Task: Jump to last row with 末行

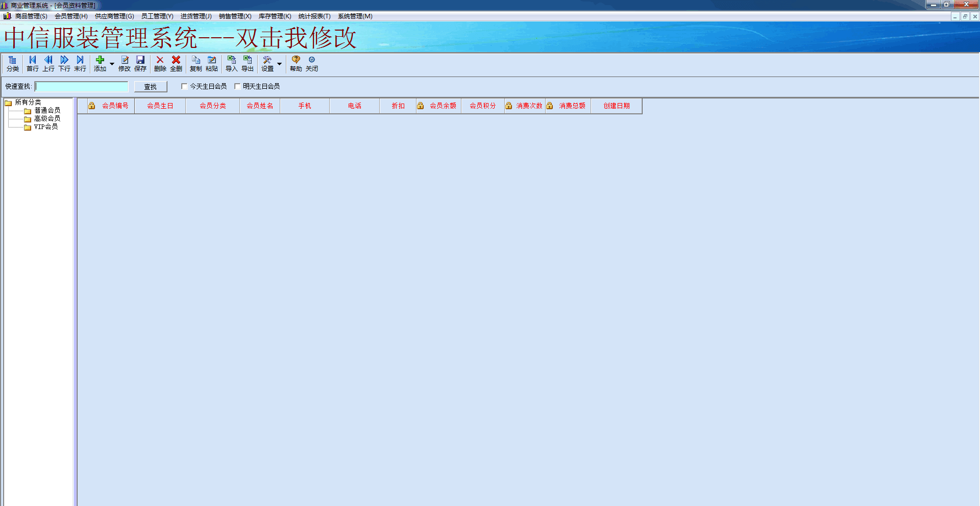Action: coord(80,64)
